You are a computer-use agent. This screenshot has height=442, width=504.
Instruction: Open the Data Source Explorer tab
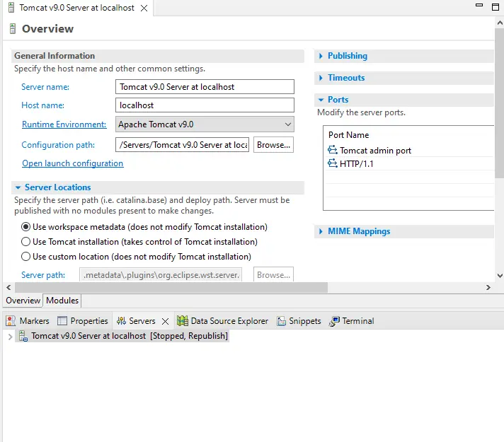coord(223,320)
